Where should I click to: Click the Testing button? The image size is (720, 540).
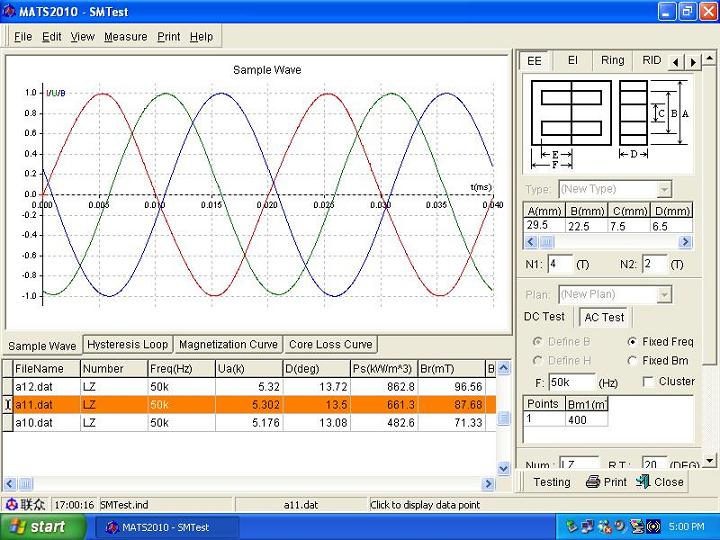(551, 482)
